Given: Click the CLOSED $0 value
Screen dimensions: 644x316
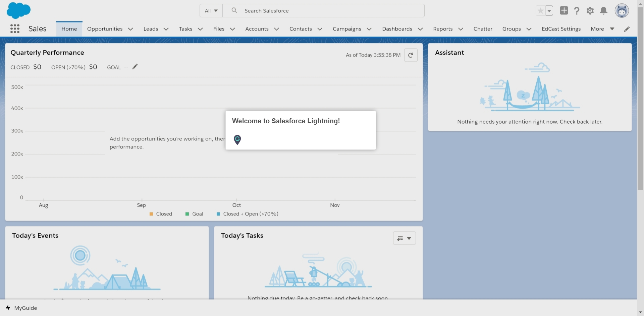Looking at the screenshot, I should tap(37, 67).
